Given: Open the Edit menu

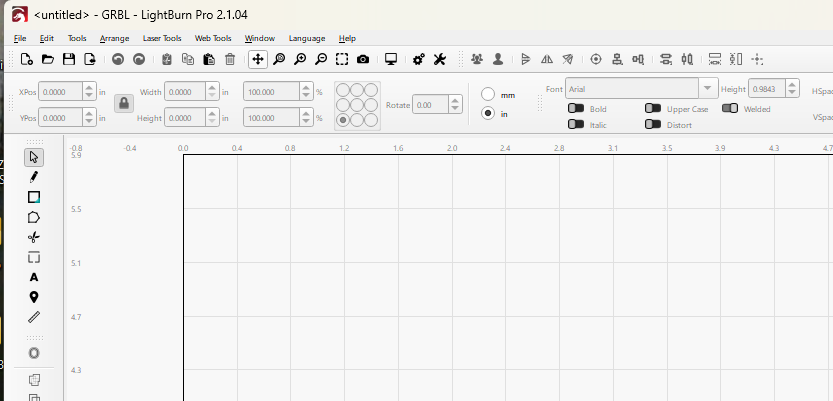Looking at the screenshot, I should pos(47,38).
